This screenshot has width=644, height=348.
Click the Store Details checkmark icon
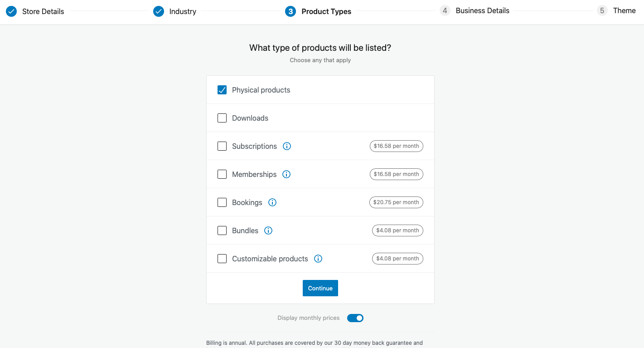[x=11, y=11]
